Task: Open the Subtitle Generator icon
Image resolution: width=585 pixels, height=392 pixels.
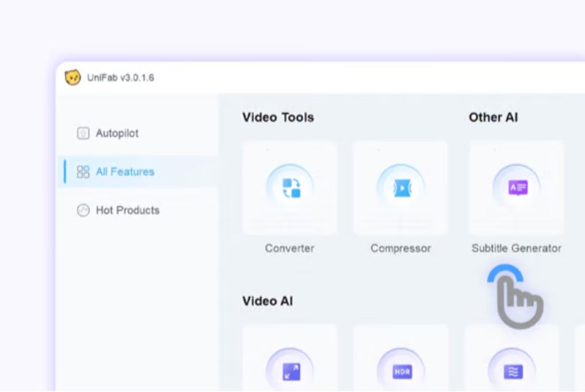Action: (517, 188)
